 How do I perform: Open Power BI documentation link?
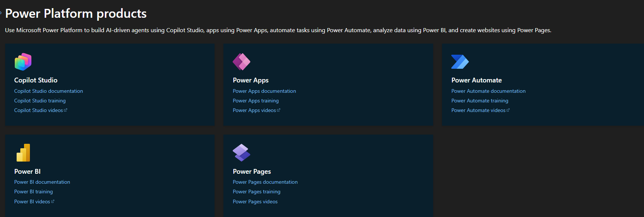click(42, 182)
